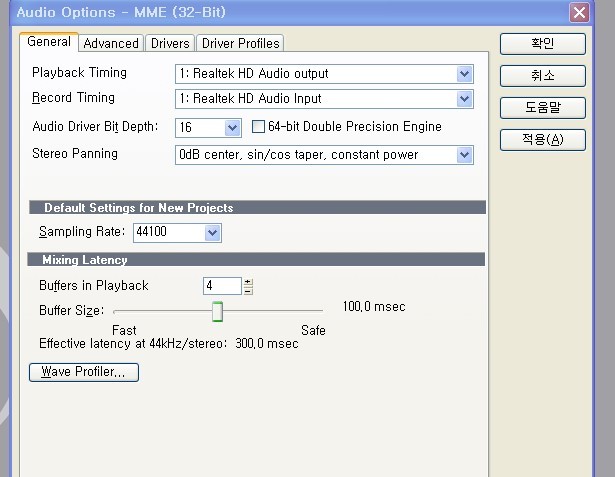Open the Wave Profiler
Image resolution: width=615 pixels, height=477 pixels.
click(x=84, y=372)
